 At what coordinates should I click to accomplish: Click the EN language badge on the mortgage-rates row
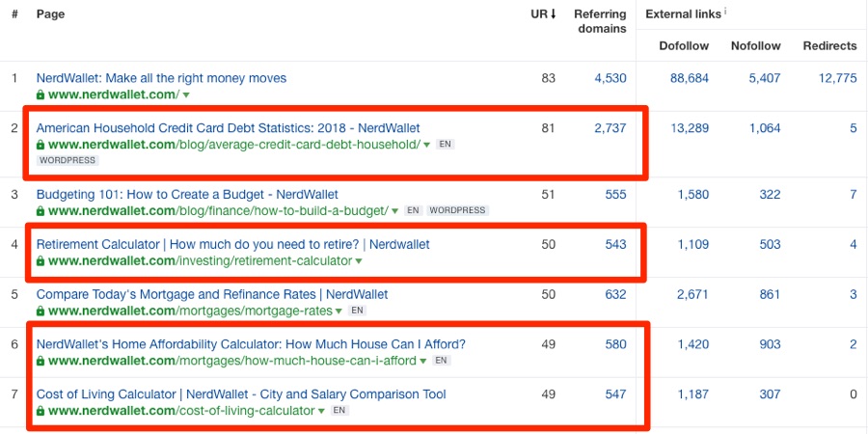pyautogui.click(x=357, y=311)
